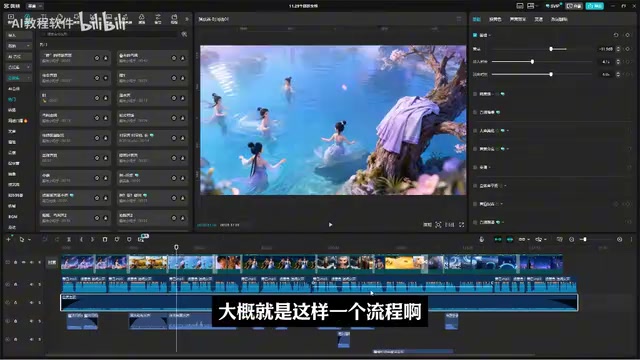Select the BGM category in the sidebar
The image size is (640, 360).
(13, 216)
